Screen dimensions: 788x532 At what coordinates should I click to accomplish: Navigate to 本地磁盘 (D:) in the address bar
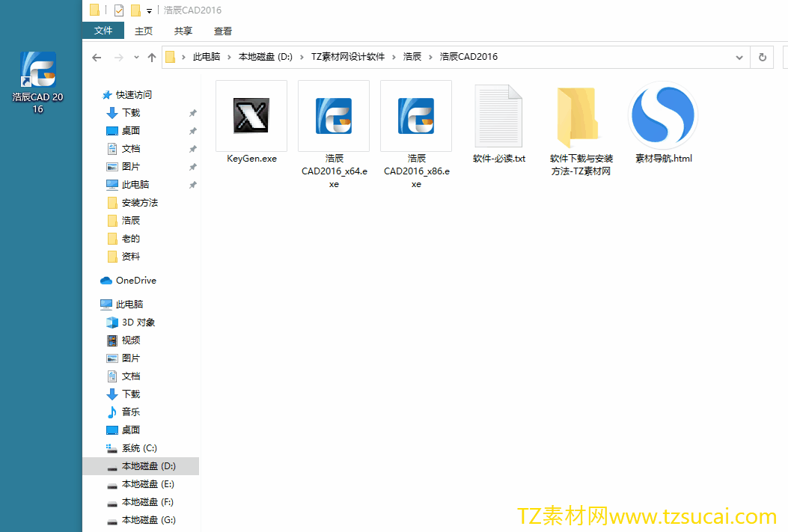[x=266, y=57]
